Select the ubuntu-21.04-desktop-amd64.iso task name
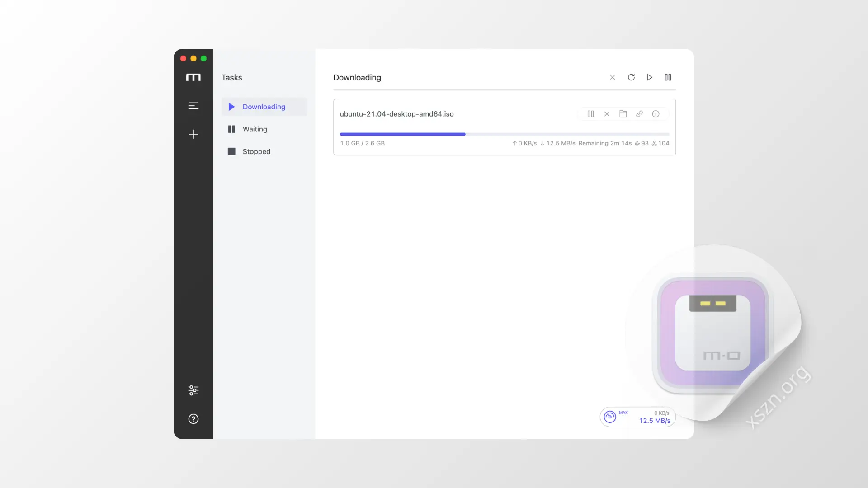 [396, 114]
